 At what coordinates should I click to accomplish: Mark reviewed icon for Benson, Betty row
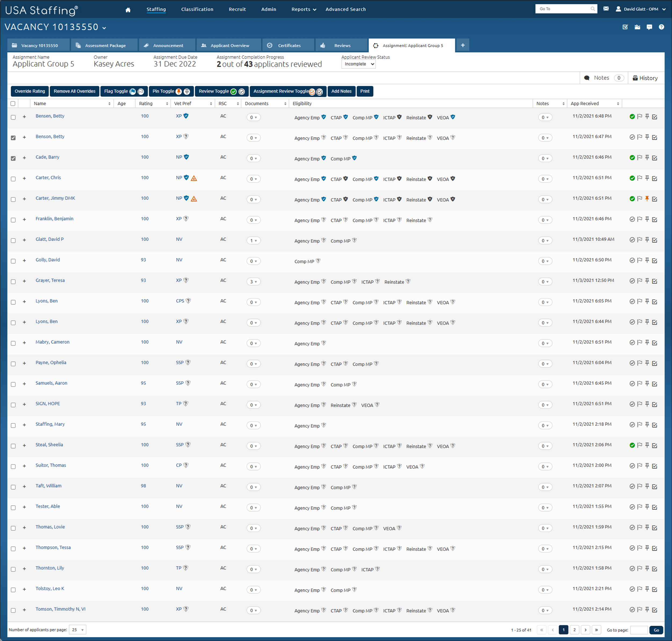click(632, 137)
